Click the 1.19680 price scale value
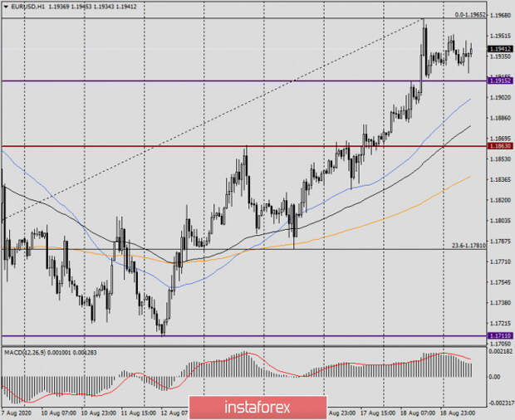Screen dimensions: 515x420 [501, 15]
